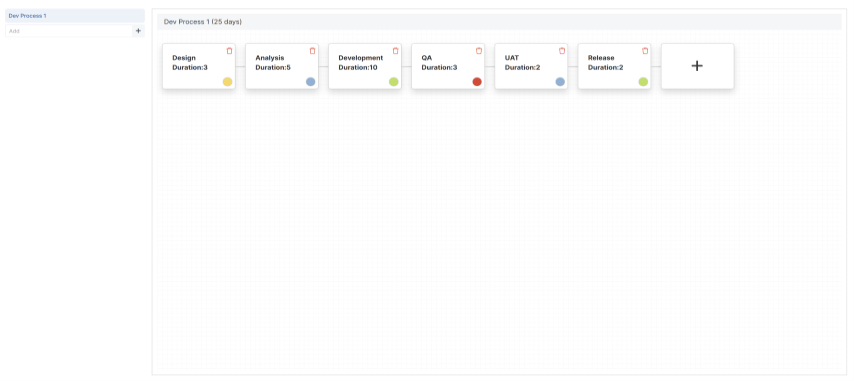Click the red color dot on QA
This screenshot has width=854, height=381.
point(477,82)
